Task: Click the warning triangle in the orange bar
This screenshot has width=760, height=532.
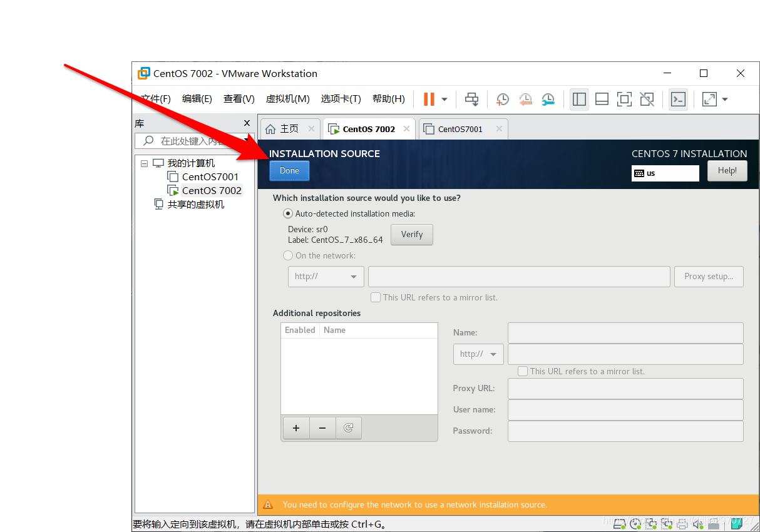Action: [x=268, y=504]
